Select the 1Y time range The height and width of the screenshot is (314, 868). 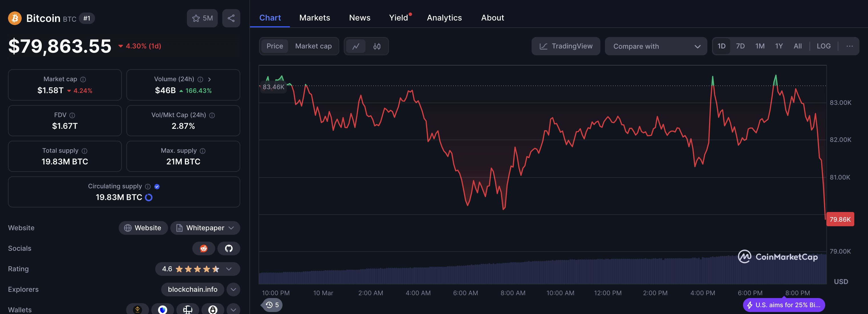(x=779, y=46)
